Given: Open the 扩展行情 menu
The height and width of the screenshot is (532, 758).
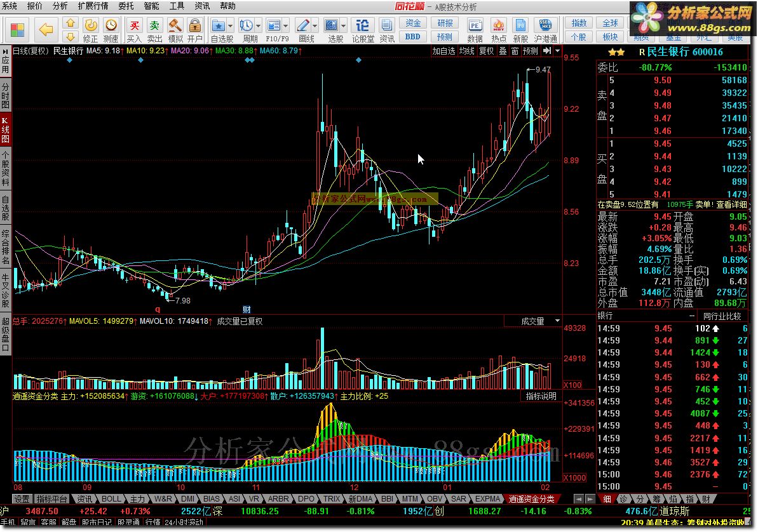Looking at the screenshot, I should pos(93,6).
